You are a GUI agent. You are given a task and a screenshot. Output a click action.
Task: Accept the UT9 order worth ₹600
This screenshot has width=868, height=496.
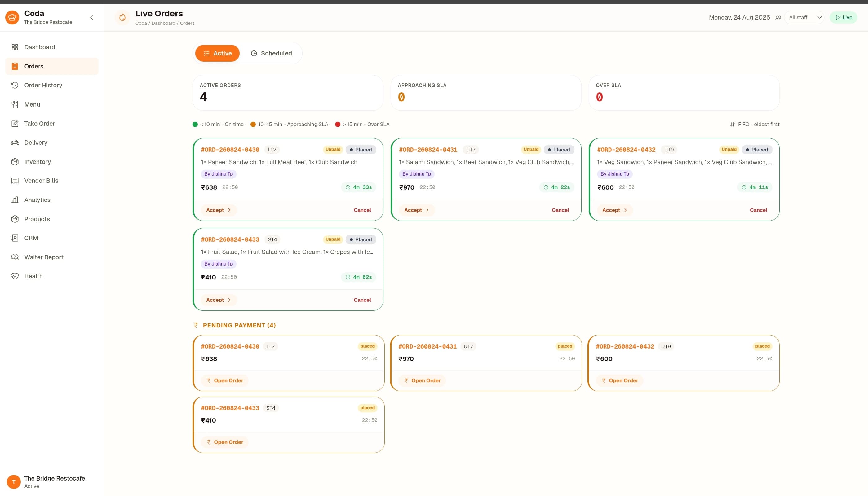coord(614,210)
